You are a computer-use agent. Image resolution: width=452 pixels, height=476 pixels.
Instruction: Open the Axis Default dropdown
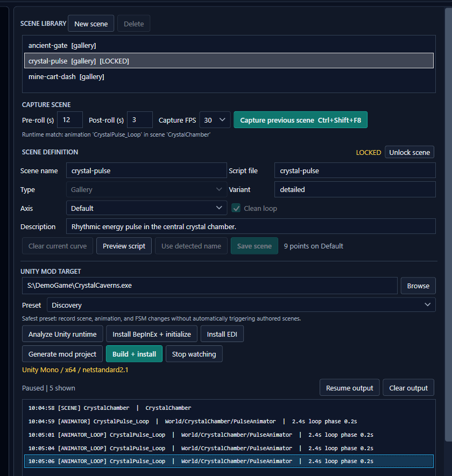tap(146, 208)
